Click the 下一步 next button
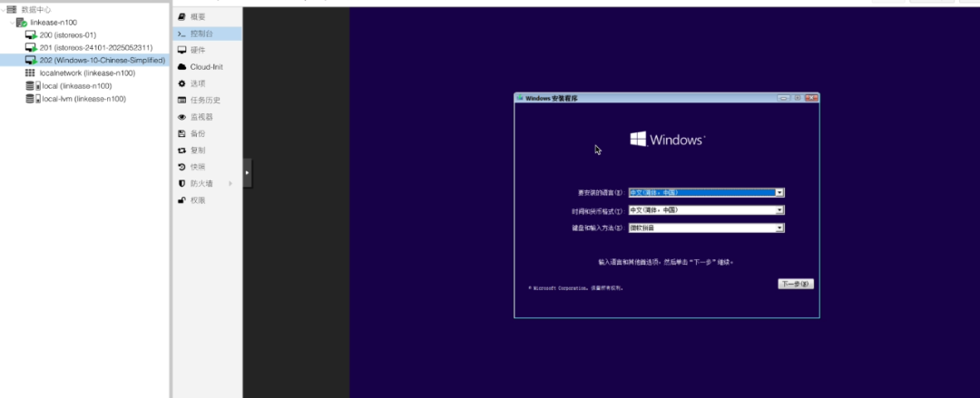980x398 pixels. pyautogui.click(x=796, y=284)
